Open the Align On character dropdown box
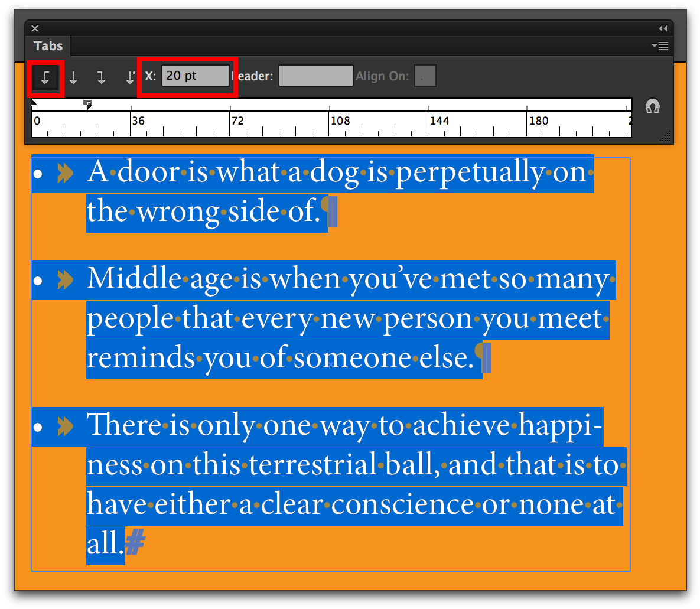This screenshot has width=700, height=609. point(425,76)
